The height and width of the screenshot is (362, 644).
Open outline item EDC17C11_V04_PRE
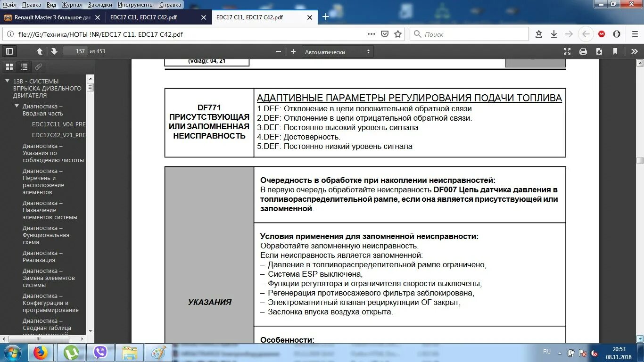pos(59,124)
